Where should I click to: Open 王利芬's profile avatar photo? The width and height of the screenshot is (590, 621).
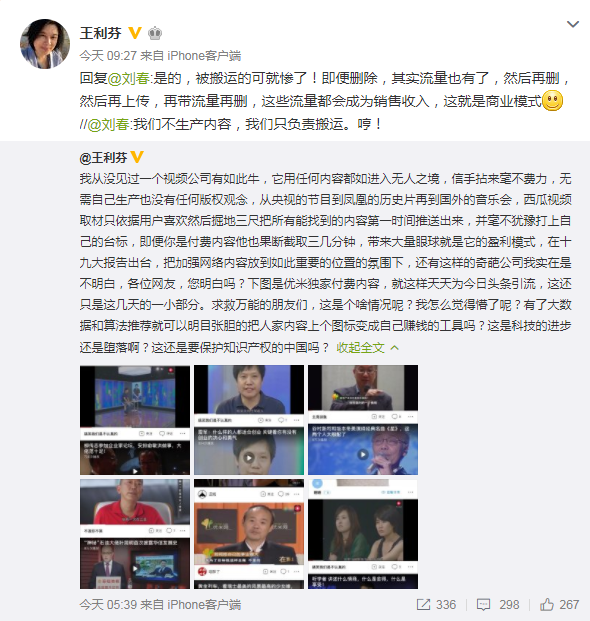(x=45, y=44)
